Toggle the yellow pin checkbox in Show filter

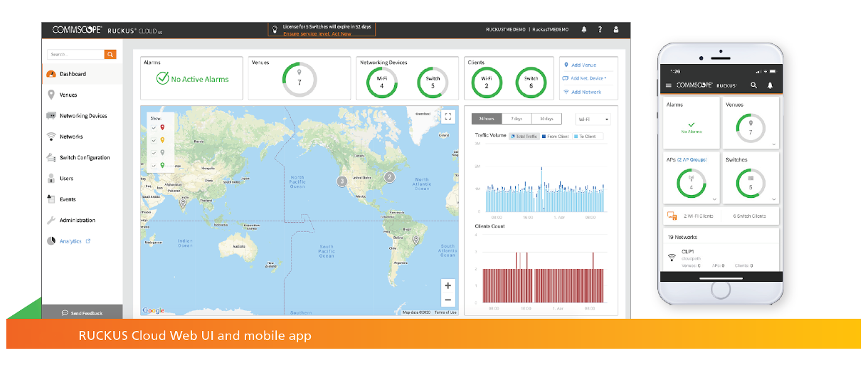[153, 141]
